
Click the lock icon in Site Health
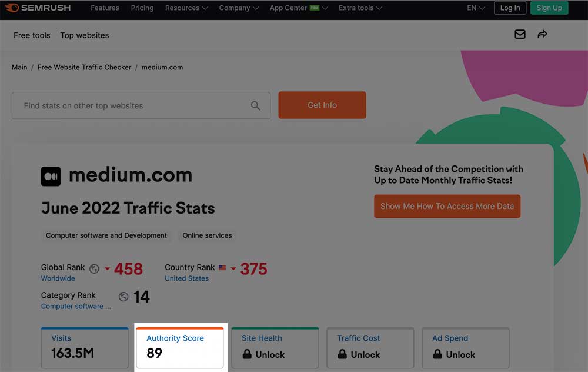click(x=247, y=354)
